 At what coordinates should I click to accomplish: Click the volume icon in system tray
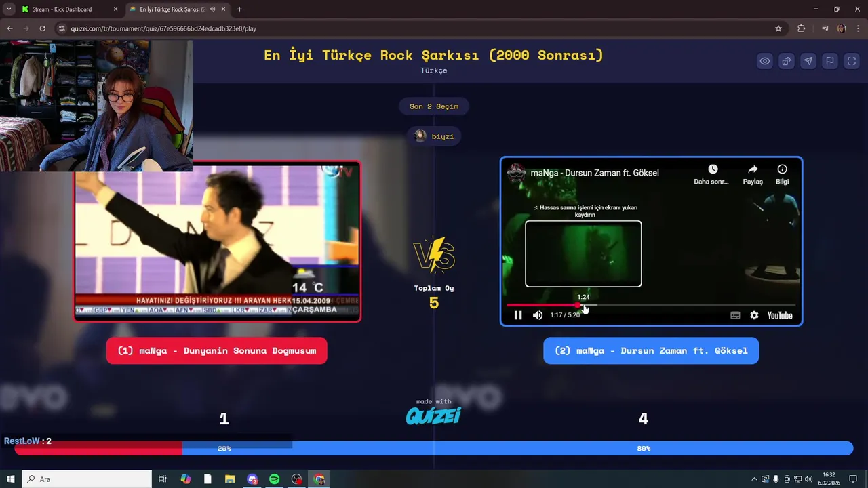pyautogui.click(x=808, y=479)
